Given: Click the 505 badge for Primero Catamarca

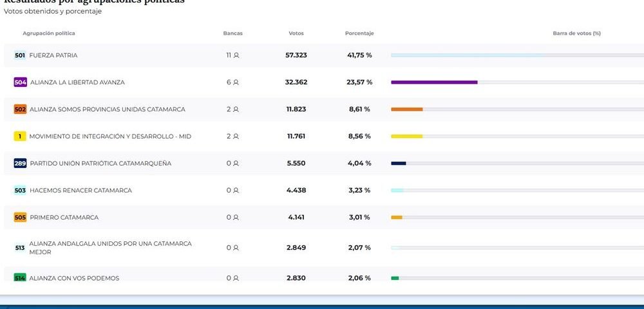Looking at the screenshot, I should (20, 218).
